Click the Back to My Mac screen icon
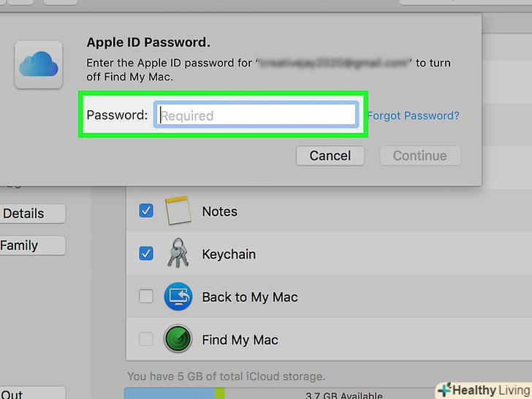 click(178, 297)
